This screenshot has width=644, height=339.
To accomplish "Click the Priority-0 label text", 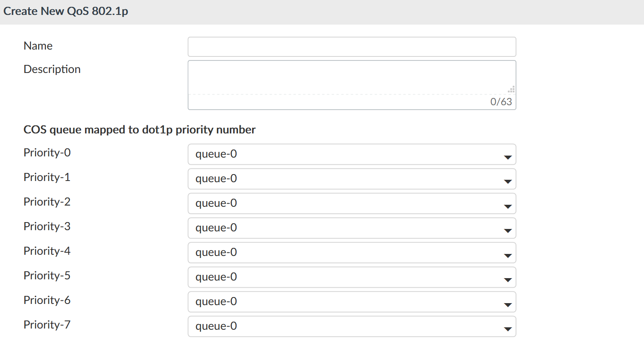I will [x=47, y=153].
